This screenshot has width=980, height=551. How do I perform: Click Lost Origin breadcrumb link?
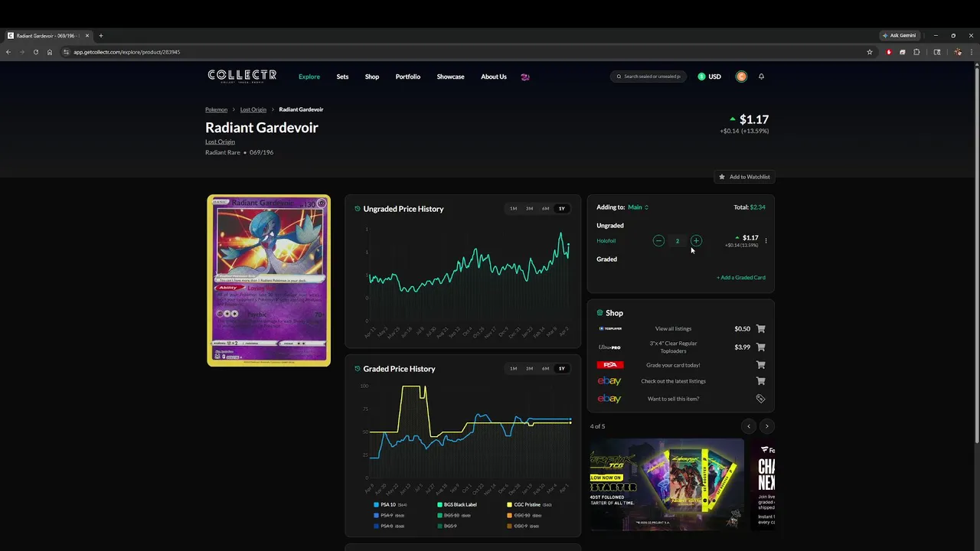pyautogui.click(x=253, y=109)
